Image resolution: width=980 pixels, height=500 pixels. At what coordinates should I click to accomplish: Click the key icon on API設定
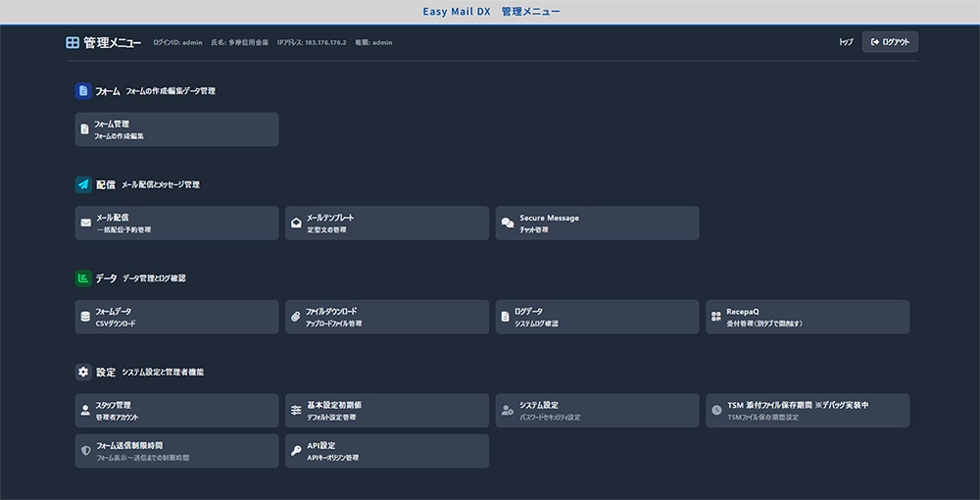coord(296,451)
